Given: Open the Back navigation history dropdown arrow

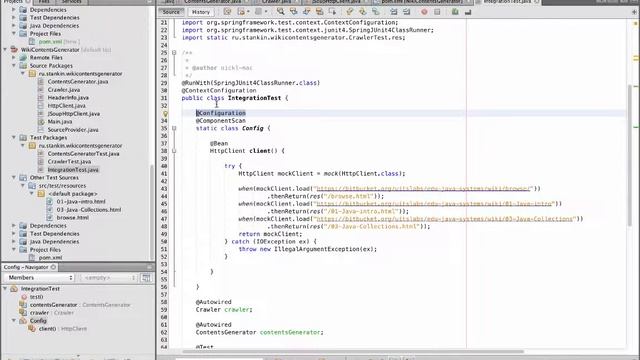Looking at the screenshot, I should click(249, 12).
